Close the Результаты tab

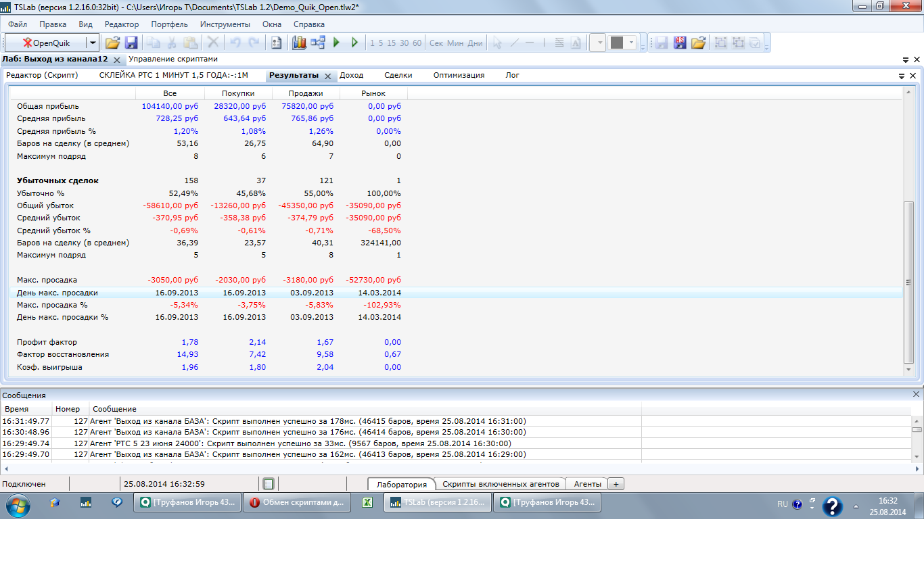[327, 76]
